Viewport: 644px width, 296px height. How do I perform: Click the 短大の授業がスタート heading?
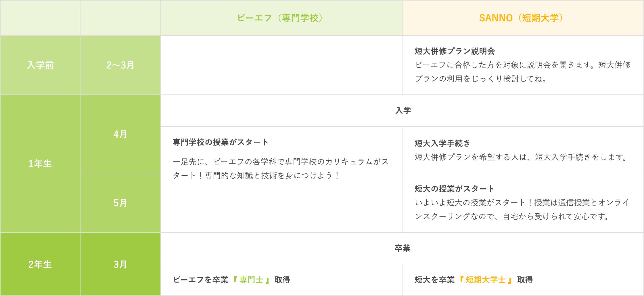pos(455,189)
